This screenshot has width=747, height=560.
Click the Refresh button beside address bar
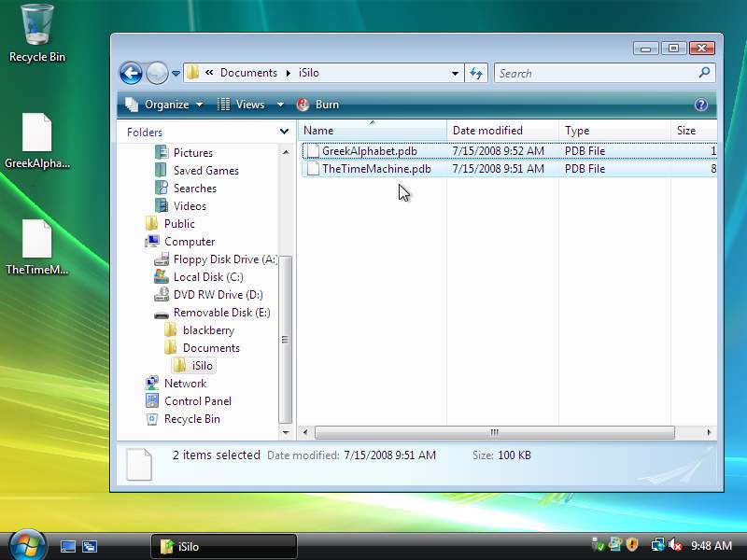[476, 73]
